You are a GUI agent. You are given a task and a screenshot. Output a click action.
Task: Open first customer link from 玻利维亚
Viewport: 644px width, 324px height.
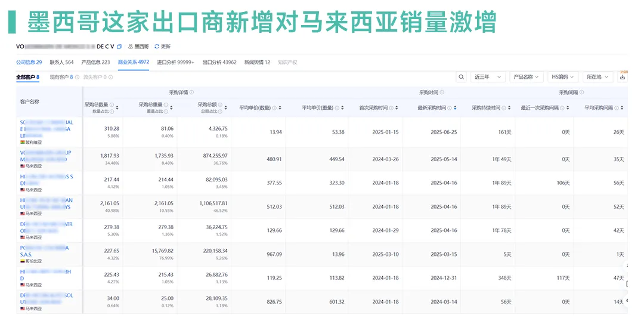click(x=45, y=128)
